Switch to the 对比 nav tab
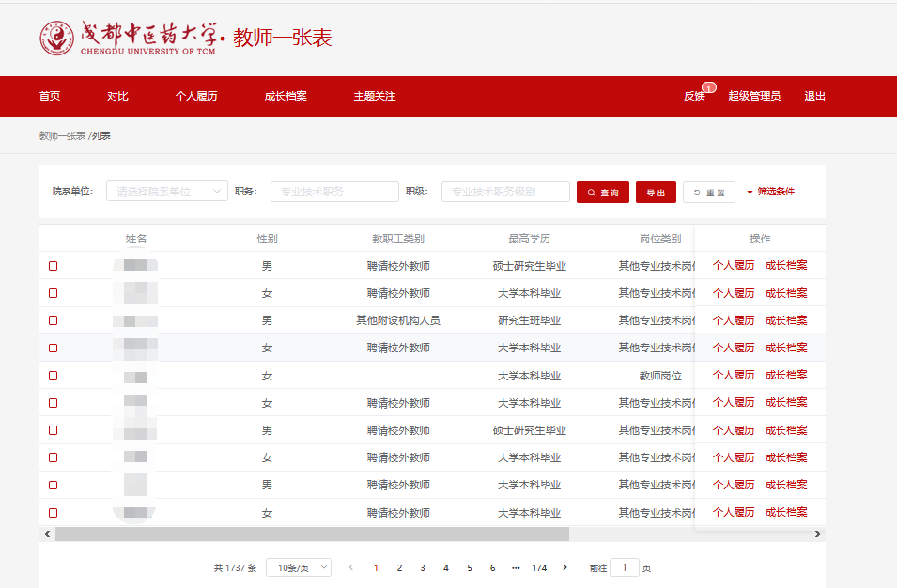Viewport: 897px width, 588px height. pos(117,96)
